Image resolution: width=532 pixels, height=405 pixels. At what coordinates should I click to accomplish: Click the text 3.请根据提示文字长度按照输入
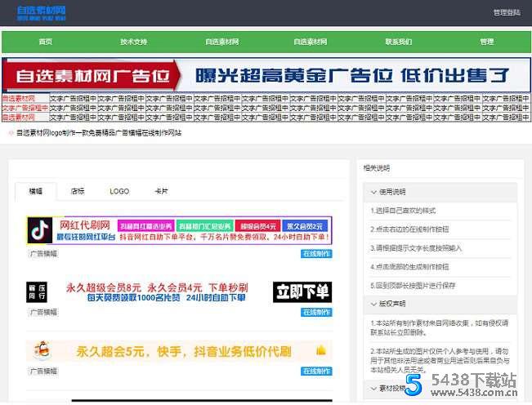(416, 248)
